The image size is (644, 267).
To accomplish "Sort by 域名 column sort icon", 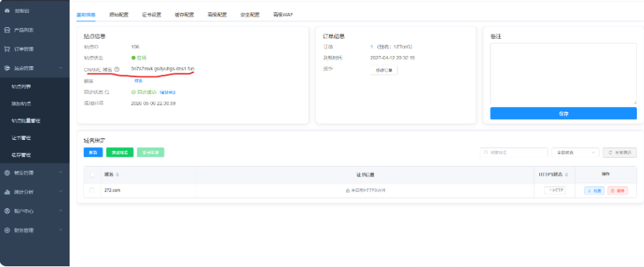I will coord(118,175).
